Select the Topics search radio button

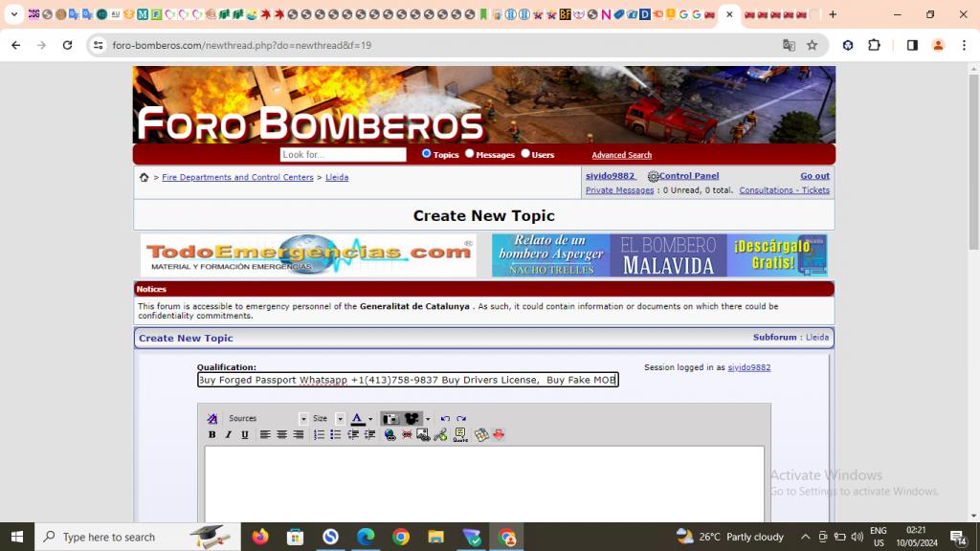pos(426,154)
